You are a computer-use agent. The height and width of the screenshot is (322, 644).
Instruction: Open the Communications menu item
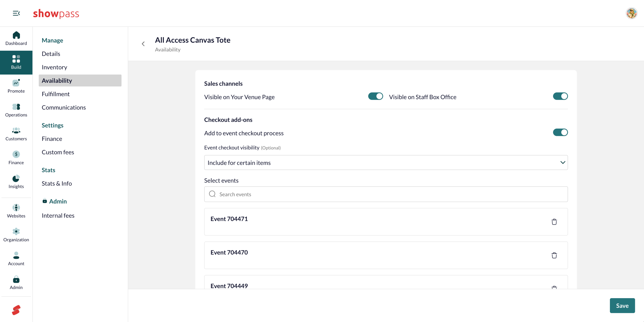[x=64, y=107]
